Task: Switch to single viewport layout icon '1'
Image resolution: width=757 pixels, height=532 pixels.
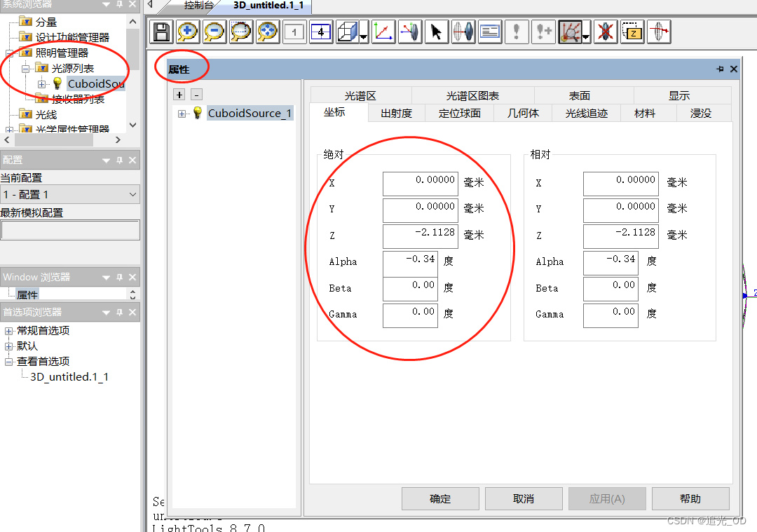Action: pyautogui.click(x=294, y=32)
